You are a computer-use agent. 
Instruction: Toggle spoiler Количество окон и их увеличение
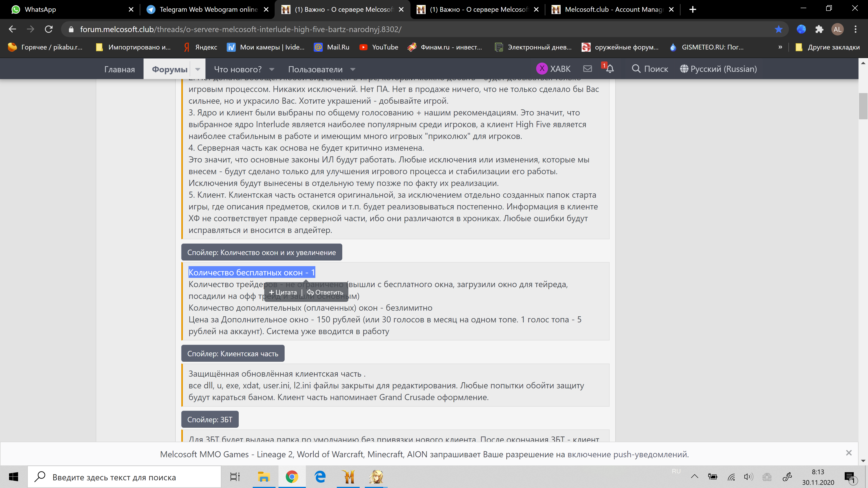coord(262,252)
